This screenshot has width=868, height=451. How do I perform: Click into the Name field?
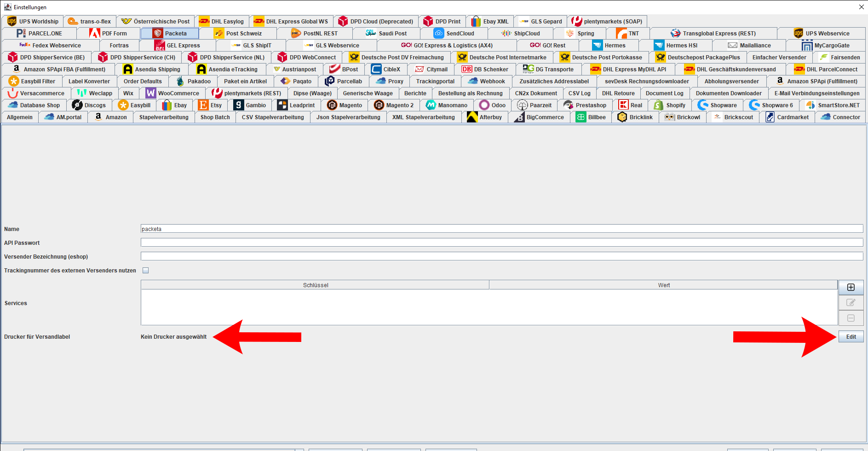(502, 229)
